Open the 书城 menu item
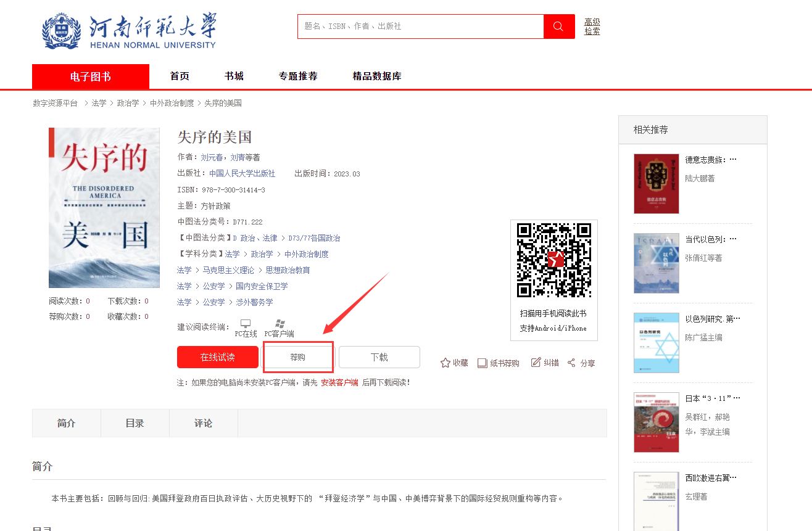Screen dimensions: 812x531 click(x=234, y=76)
